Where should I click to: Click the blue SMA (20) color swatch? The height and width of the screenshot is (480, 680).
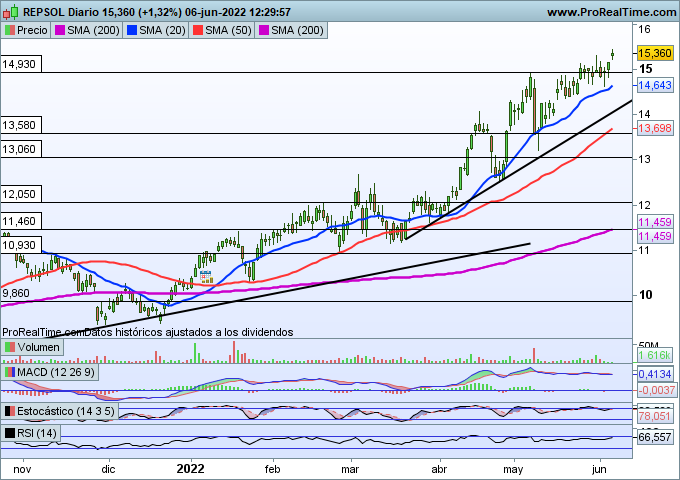(132, 30)
